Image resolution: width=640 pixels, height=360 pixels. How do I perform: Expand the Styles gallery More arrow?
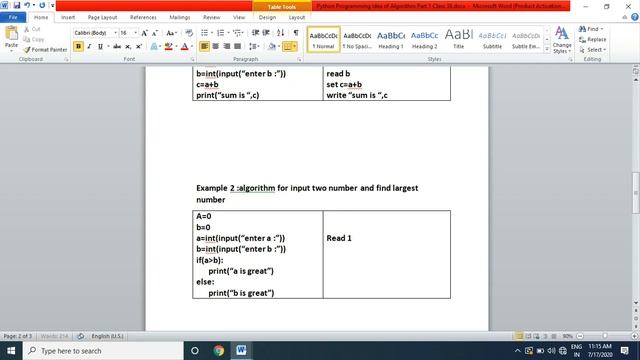(x=547, y=49)
